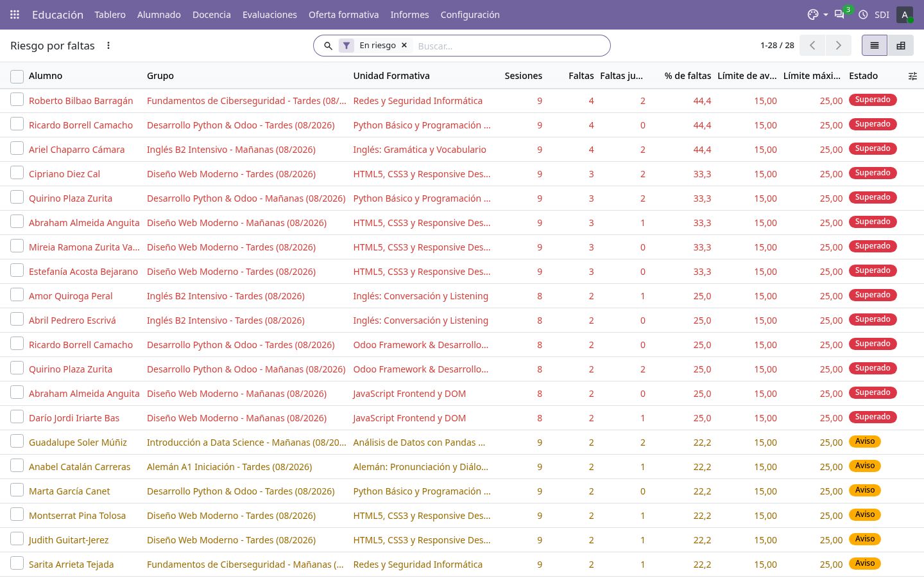Screen dimensions: 924x578
Task: Open optional columns settings icon
Action: (x=912, y=76)
